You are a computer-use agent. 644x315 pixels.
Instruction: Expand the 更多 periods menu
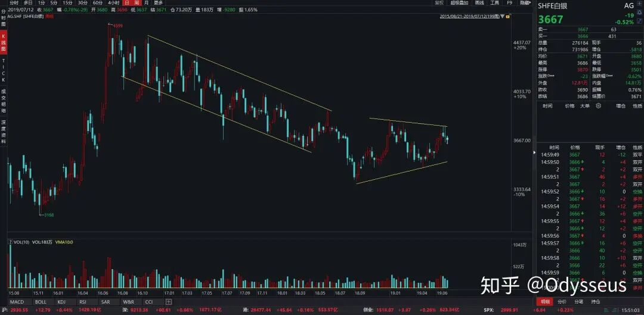point(158,3)
